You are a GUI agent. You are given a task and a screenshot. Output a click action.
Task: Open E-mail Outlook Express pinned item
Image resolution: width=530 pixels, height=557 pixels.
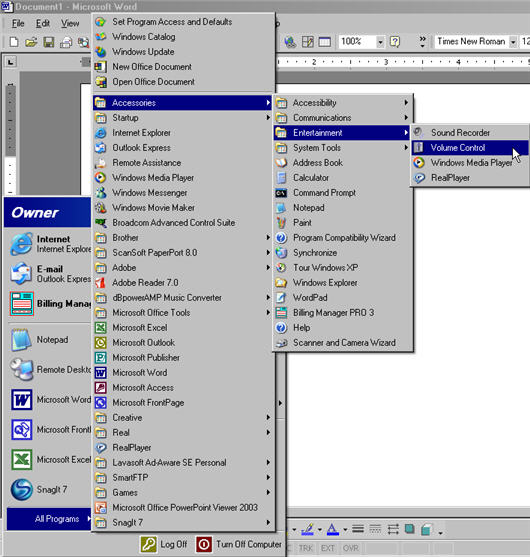(x=48, y=274)
